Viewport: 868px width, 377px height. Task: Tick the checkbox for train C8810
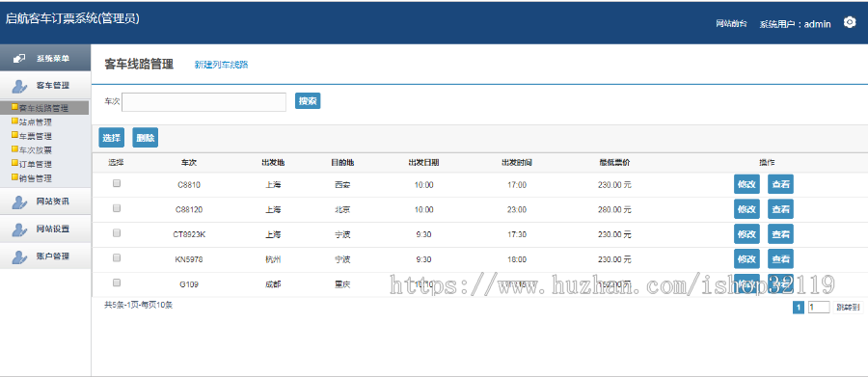coord(117,184)
